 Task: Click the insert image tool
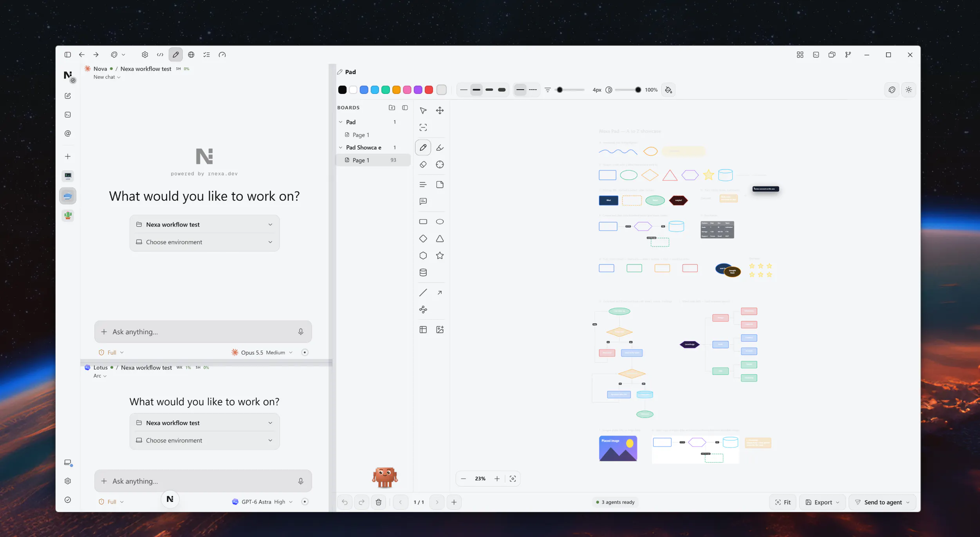coord(440,330)
